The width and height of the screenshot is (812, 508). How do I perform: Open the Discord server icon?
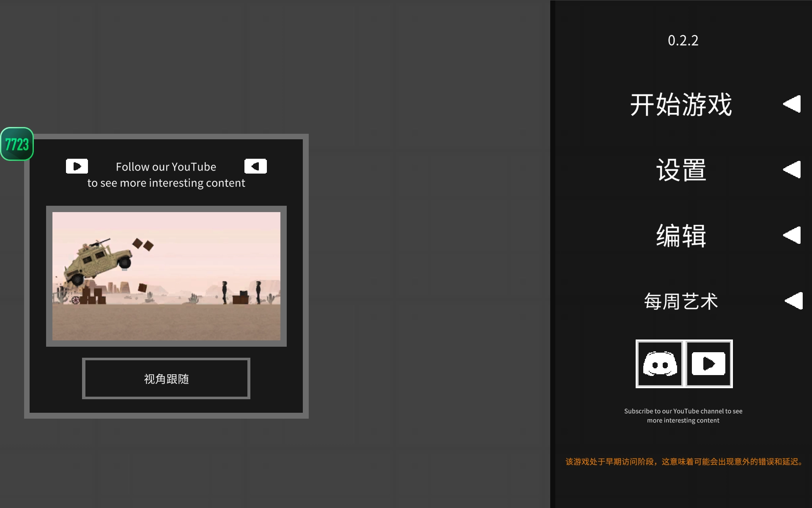[660, 364]
